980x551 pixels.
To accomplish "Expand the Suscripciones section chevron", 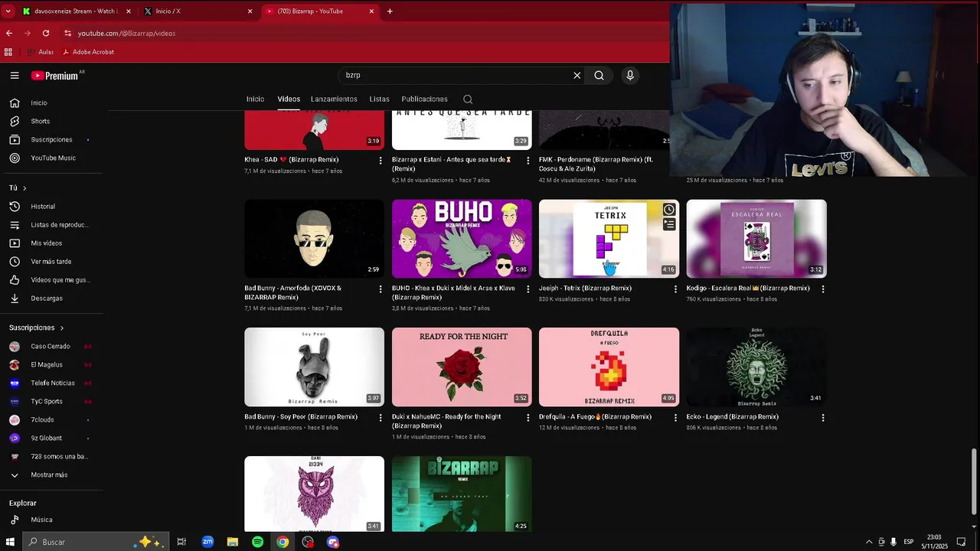I will coord(62,328).
